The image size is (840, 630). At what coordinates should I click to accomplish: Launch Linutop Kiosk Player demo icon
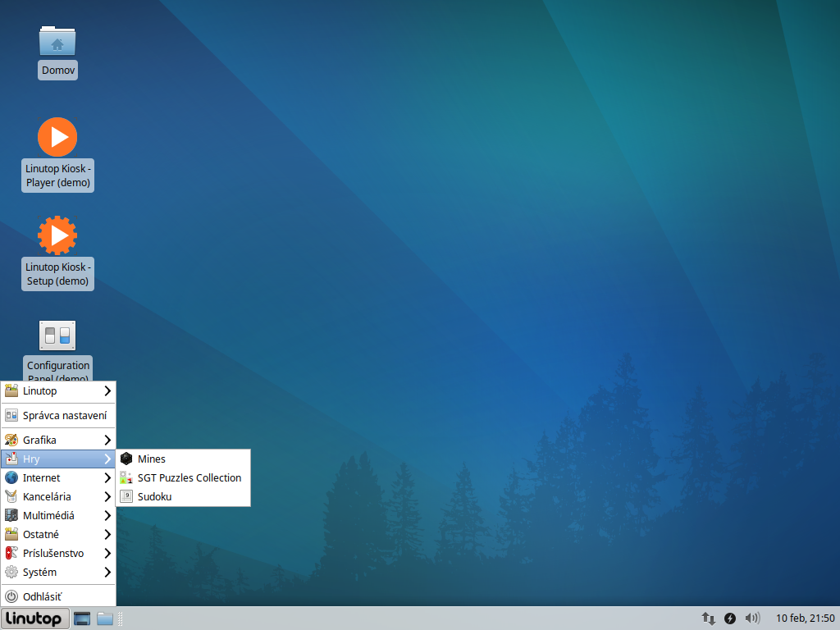tap(57, 137)
